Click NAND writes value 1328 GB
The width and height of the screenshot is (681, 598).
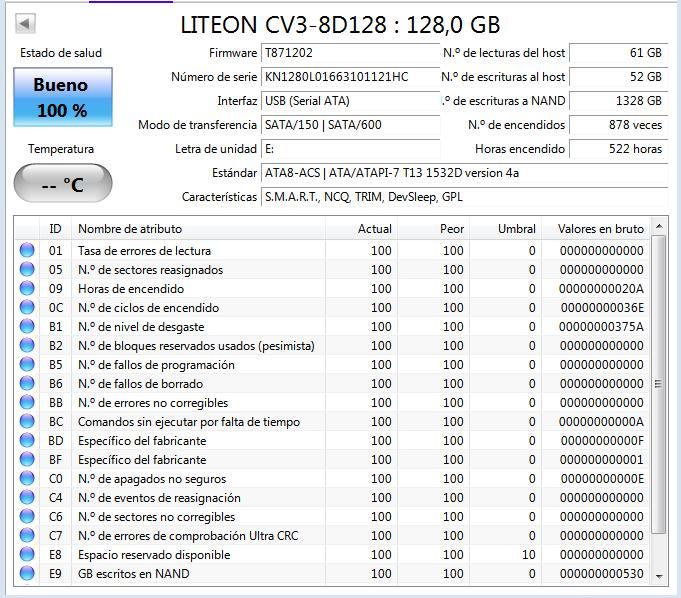(618, 101)
